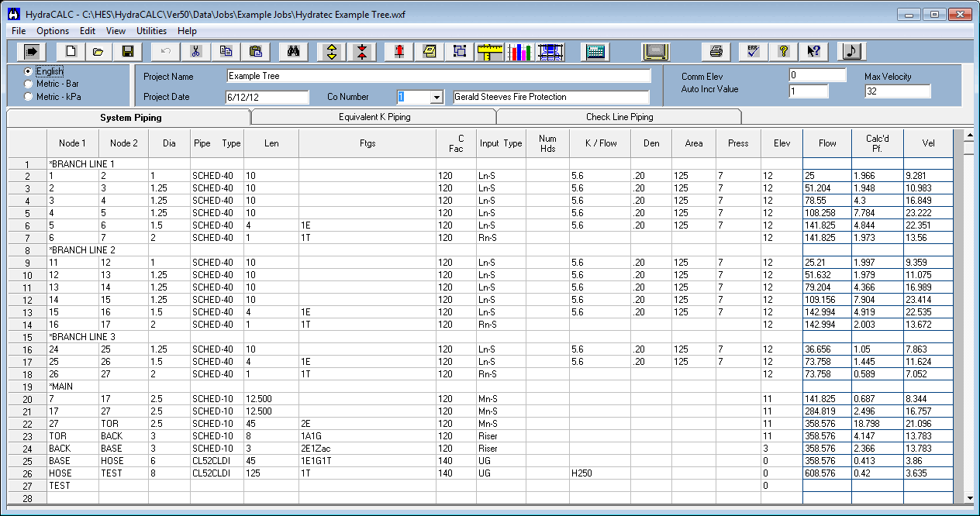Click the New file toolbar icon
The height and width of the screenshot is (516, 980).
click(71, 51)
